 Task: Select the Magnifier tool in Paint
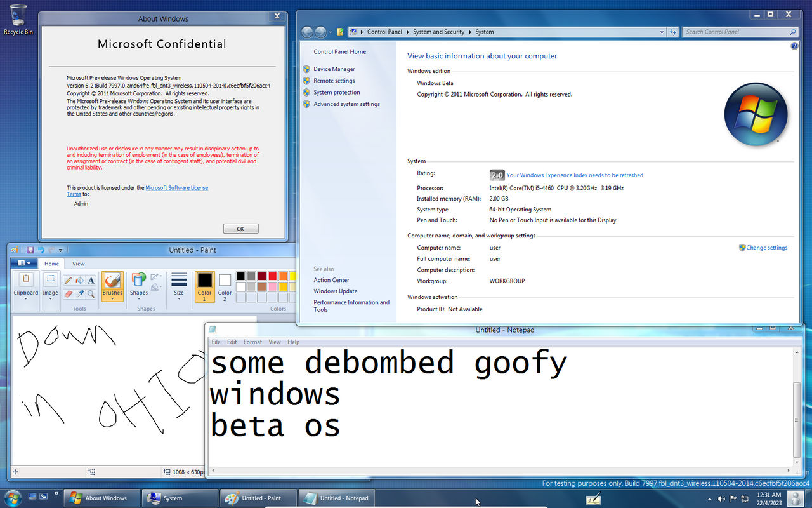tap(91, 294)
